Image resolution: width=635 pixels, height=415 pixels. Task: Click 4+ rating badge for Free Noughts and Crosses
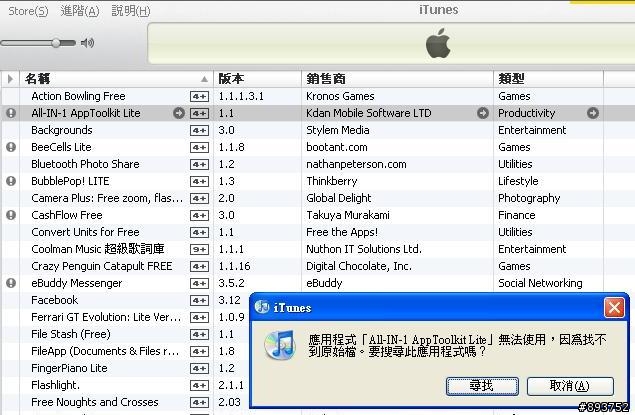pos(200,402)
